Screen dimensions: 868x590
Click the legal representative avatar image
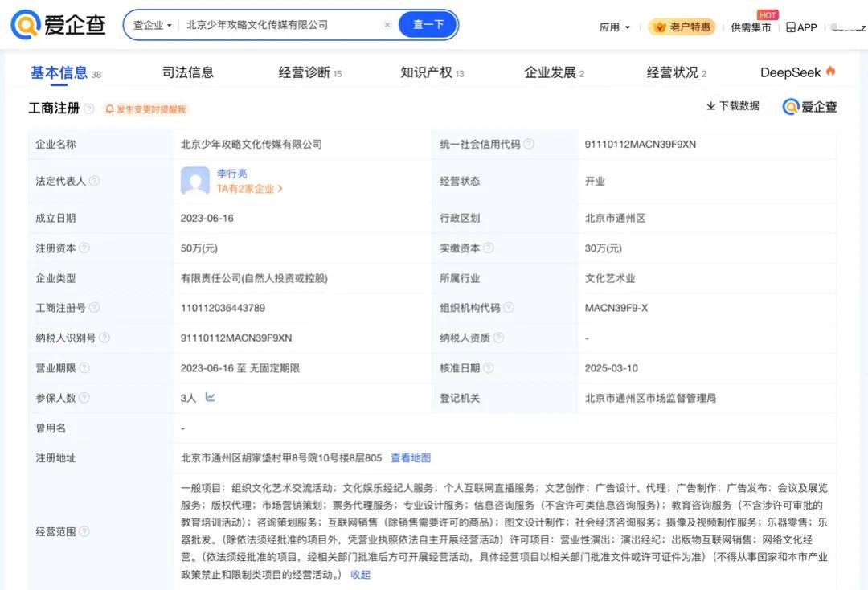click(194, 181)
